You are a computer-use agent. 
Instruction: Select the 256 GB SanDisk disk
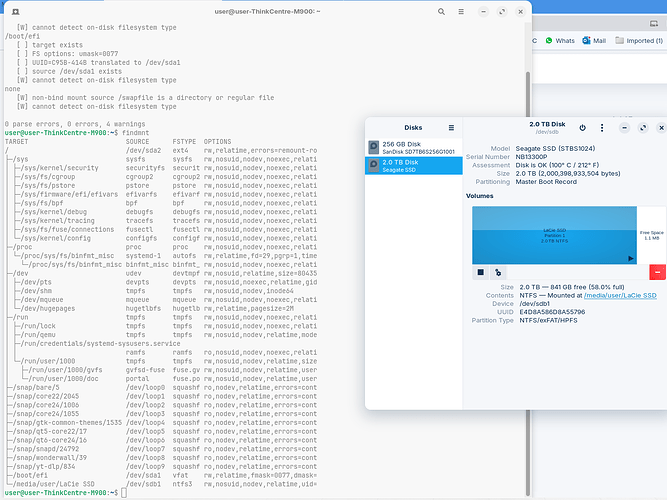413,148
